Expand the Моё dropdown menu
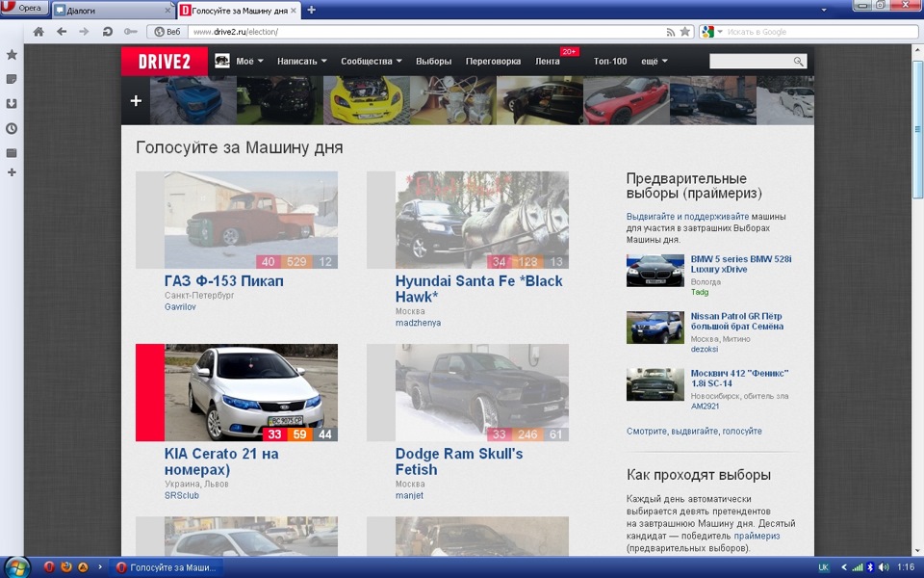The height and width of the screenshot is (578, 924). (x=246, y=60)
